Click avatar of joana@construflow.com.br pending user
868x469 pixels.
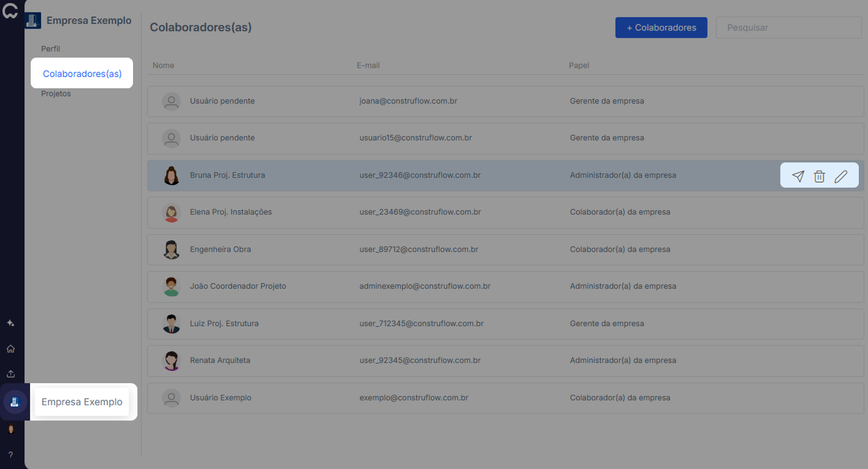pyautogui.click(x=172, y=101)
